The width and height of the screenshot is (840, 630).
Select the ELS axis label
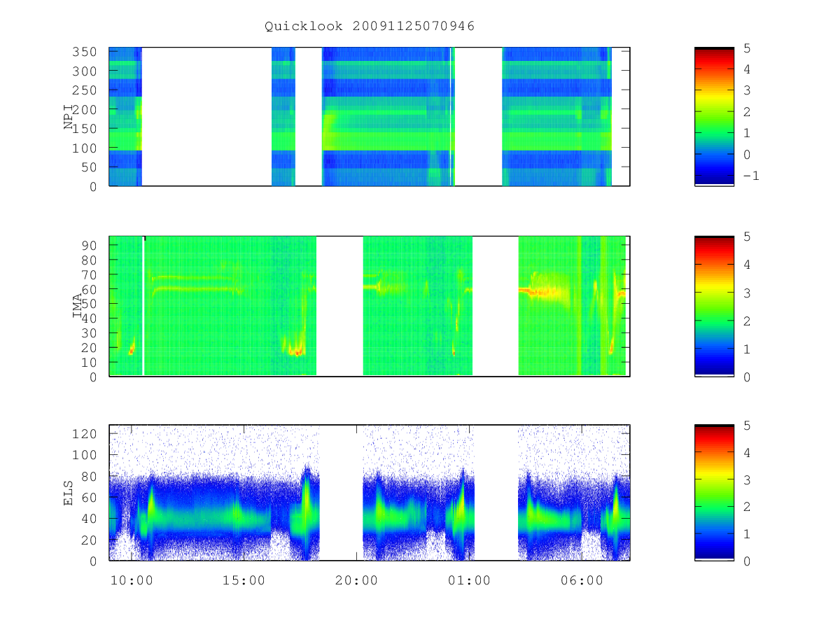click(69, 493)
